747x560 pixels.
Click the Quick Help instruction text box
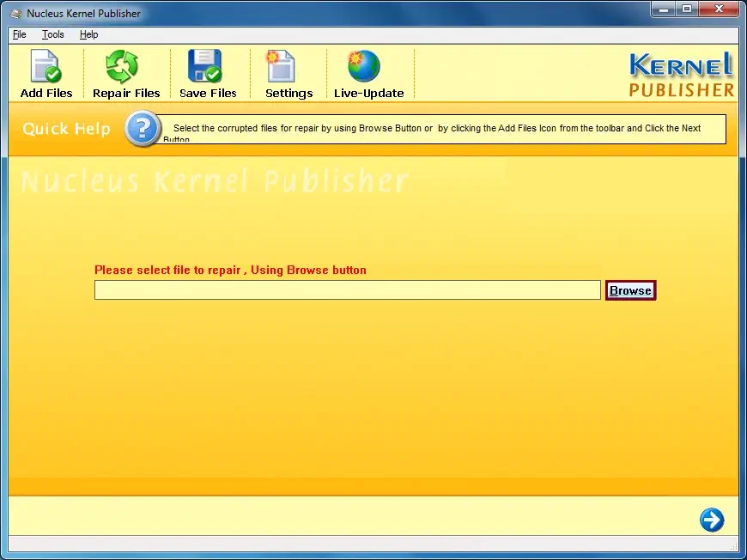440,129
